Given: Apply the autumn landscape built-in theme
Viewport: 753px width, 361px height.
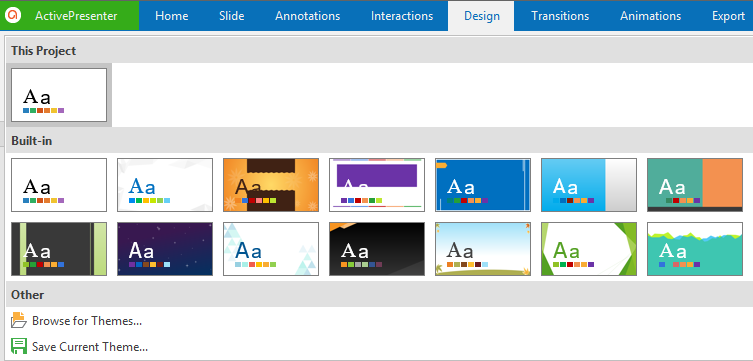Looking at the screenshot, I should [x=483, y=249].
